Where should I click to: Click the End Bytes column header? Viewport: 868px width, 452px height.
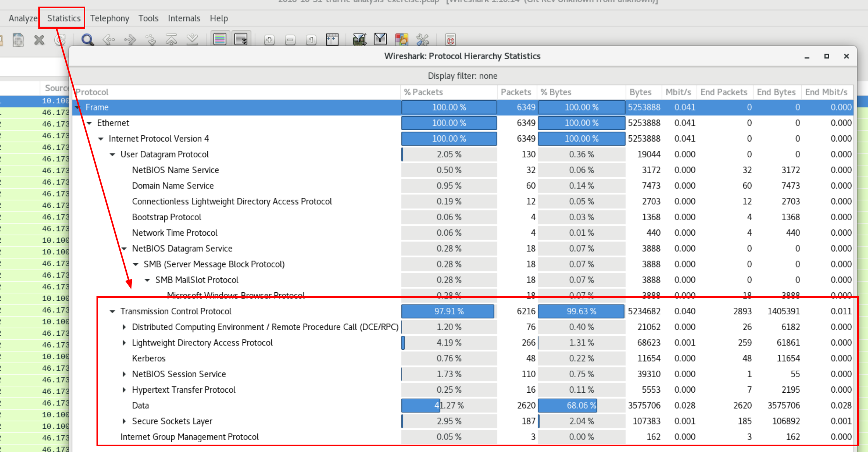point(777,92)
